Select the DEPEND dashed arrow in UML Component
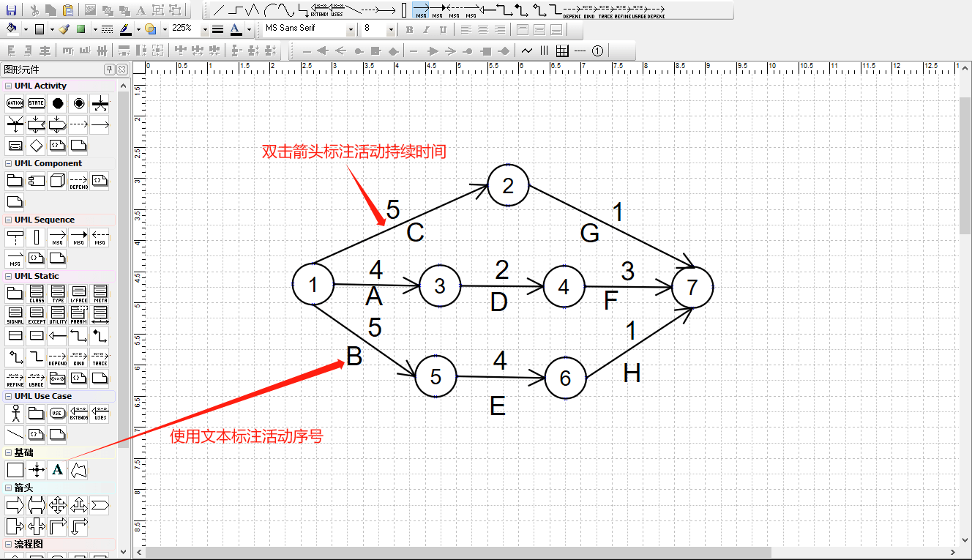Screen dimensions: 972x560 click(78, 179)
